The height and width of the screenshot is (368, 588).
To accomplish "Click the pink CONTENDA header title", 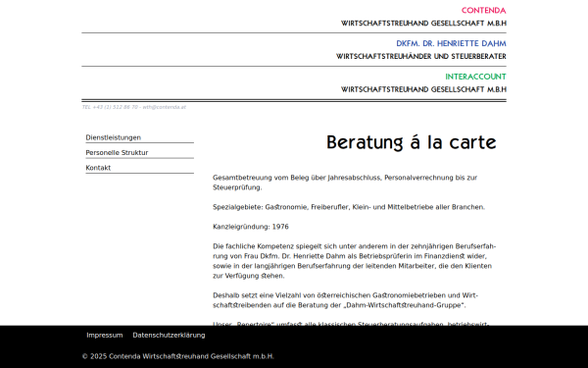I will (484, 10).
